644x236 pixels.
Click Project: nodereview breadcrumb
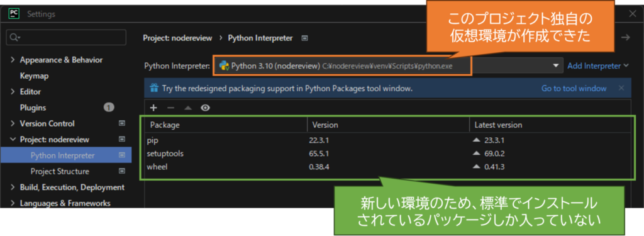point(177,38)
